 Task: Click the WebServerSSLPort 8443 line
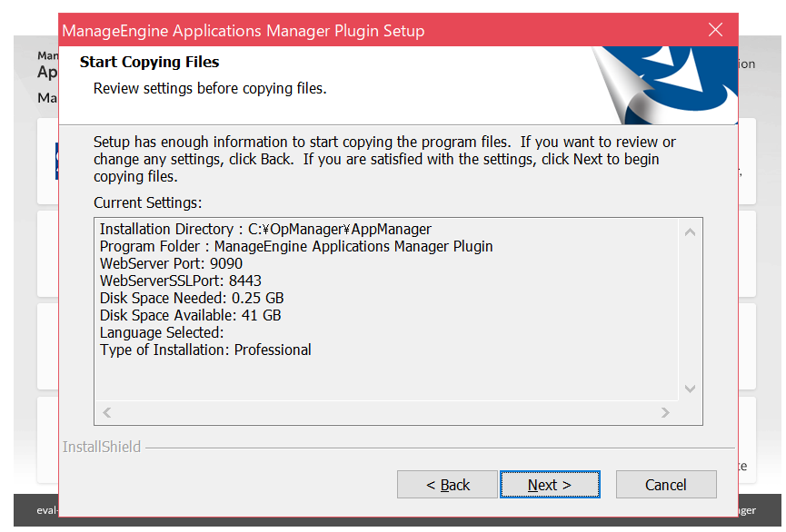180,281
